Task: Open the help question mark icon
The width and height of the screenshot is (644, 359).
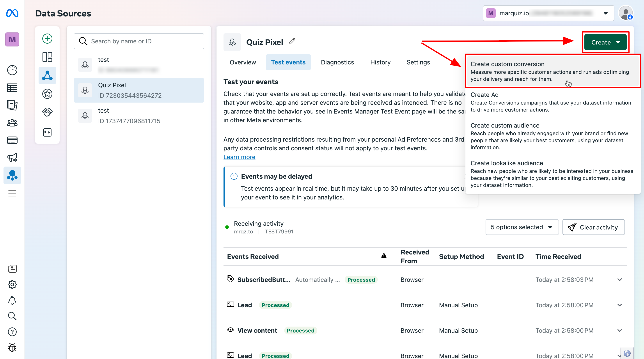Action: point(12,332)
